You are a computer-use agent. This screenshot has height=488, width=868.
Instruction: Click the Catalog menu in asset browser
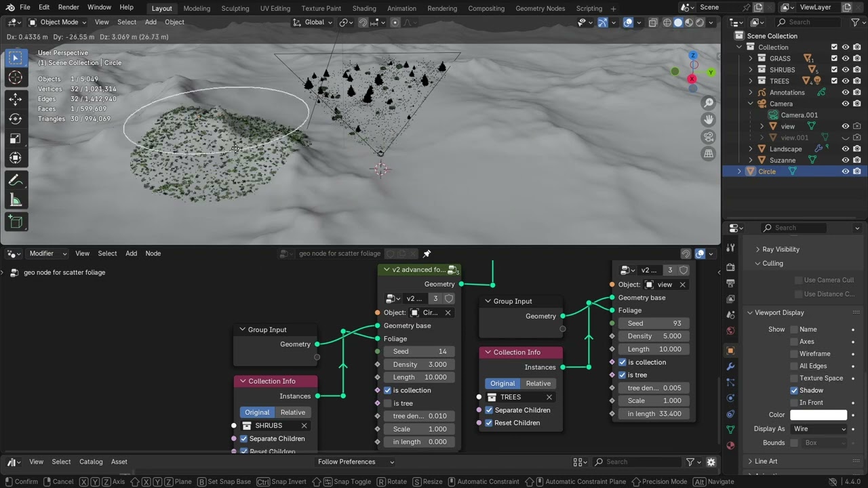pos(91,462)
